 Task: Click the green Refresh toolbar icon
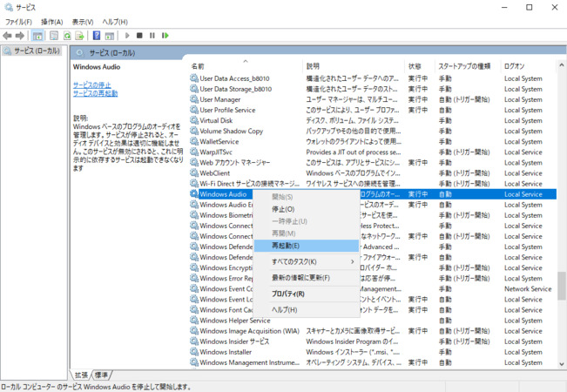67,36
